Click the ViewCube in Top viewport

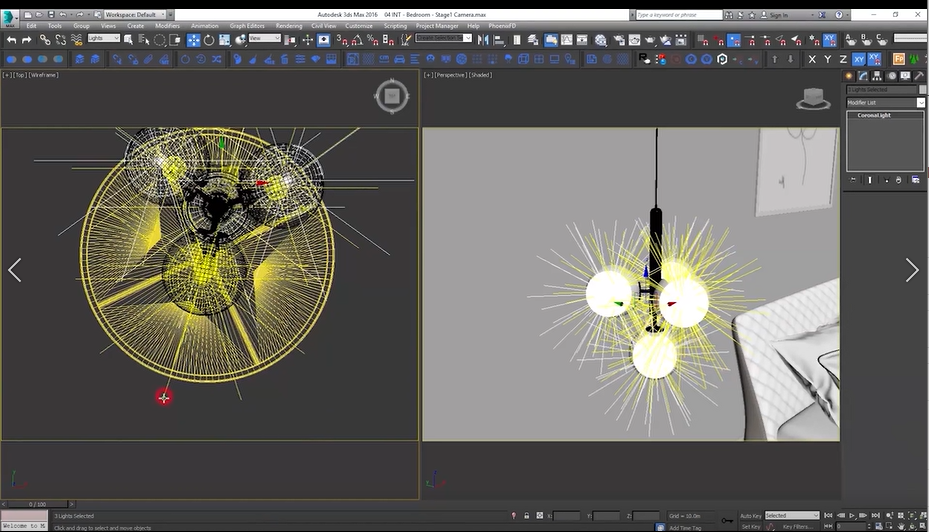pyautogui.click(x=392, y=96)
